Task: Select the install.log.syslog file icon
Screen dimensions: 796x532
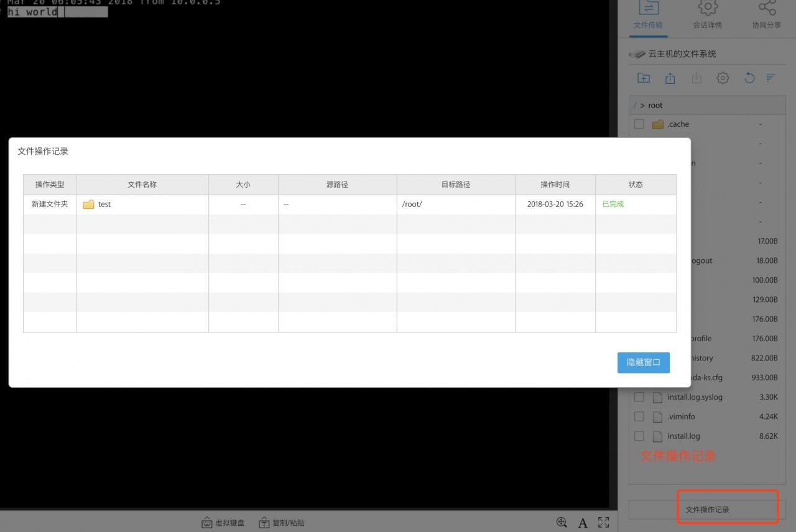Action: pyautogui.click(x=657, y=397)
